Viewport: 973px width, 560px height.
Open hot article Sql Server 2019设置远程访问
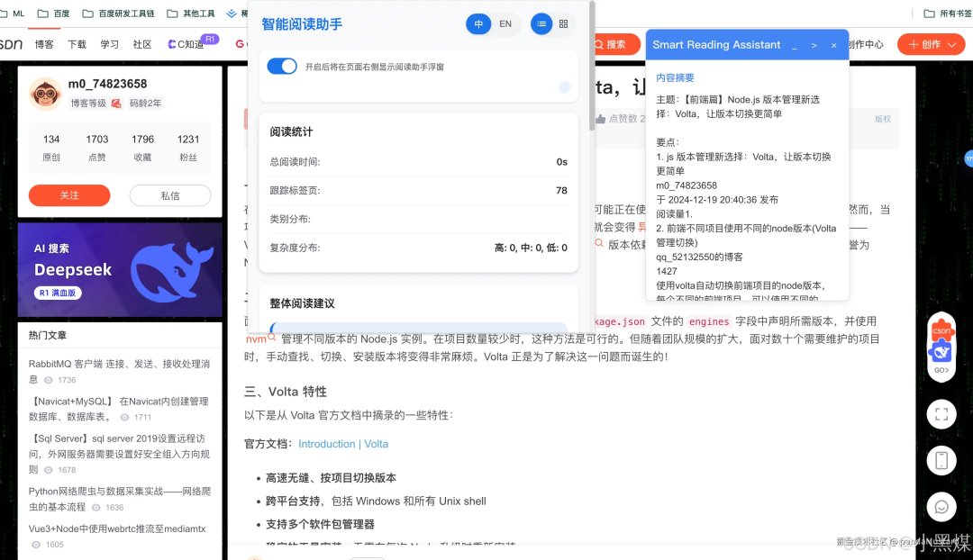pyautogui.click(x=119, y=454)
